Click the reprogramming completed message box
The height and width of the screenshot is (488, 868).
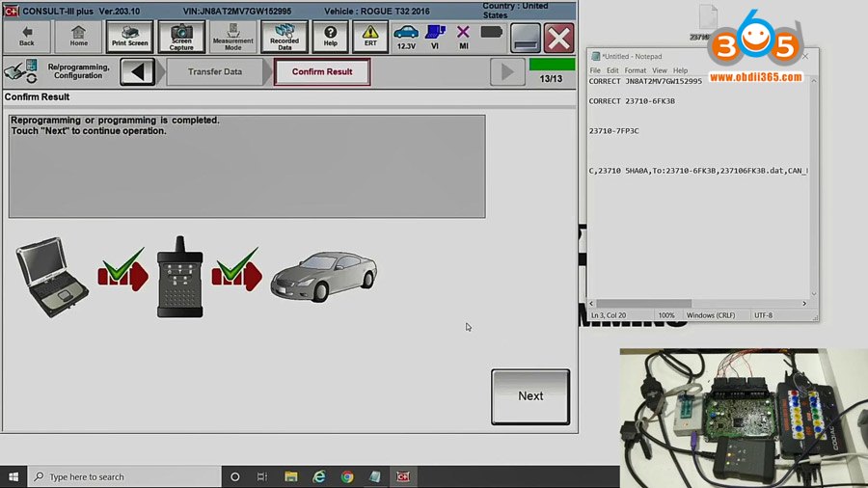coord(247,166)
